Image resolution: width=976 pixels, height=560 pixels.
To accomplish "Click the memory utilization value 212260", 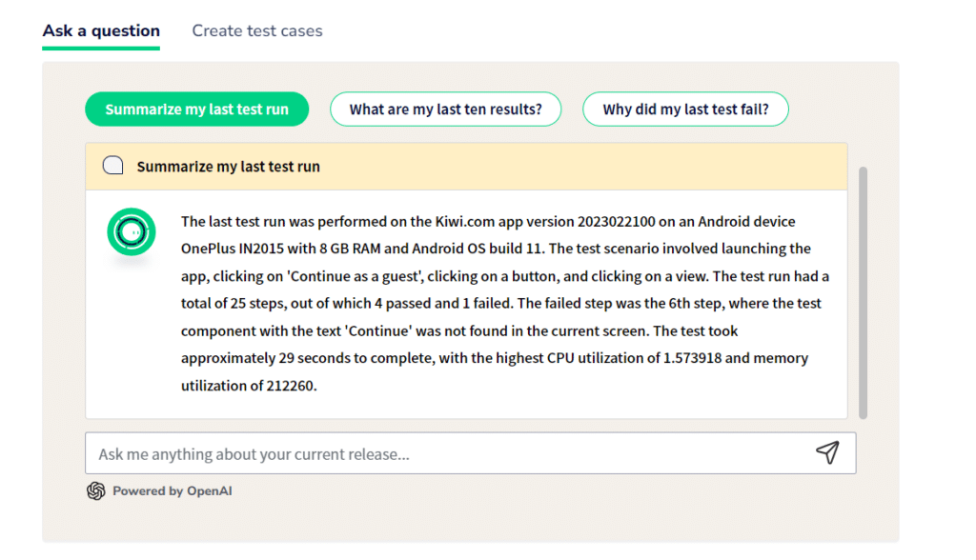I will (x=290, y=386).
